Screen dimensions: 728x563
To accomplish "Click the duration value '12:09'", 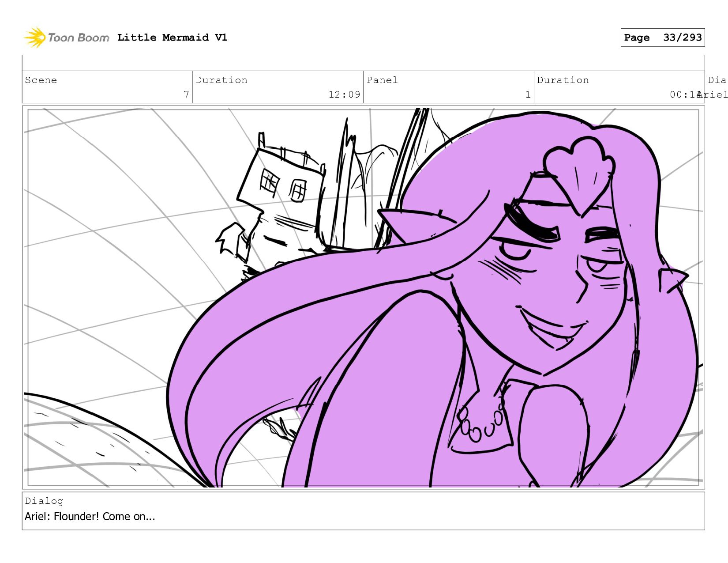I will (344, 94).
